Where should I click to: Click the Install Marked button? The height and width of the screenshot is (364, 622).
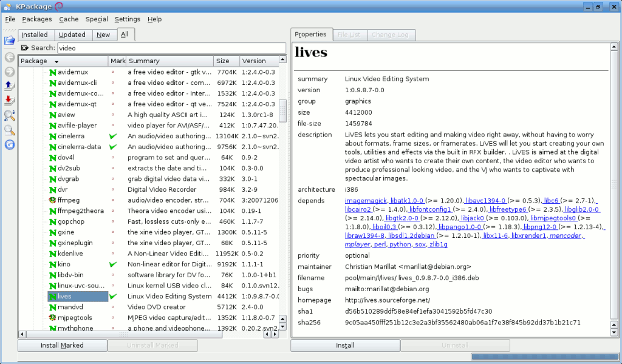(63, 345)
